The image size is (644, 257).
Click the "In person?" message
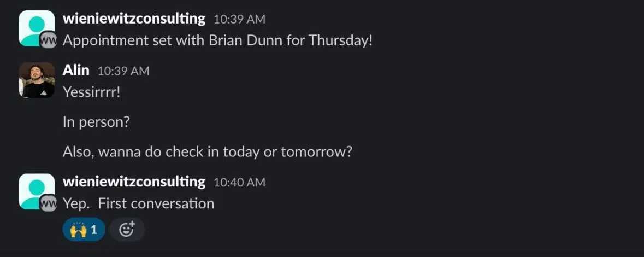(x=96, y=121)
